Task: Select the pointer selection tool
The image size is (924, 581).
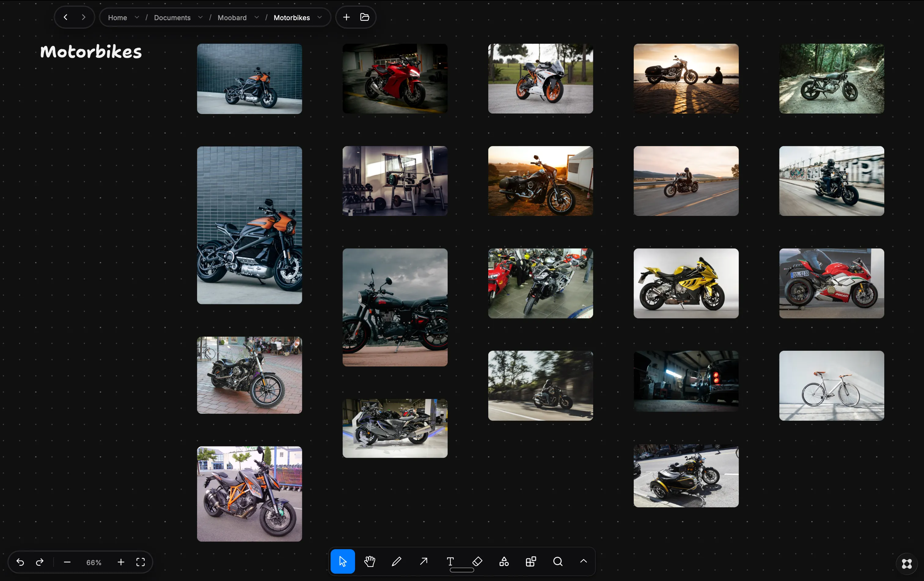Action: click(x=343, y=561)
